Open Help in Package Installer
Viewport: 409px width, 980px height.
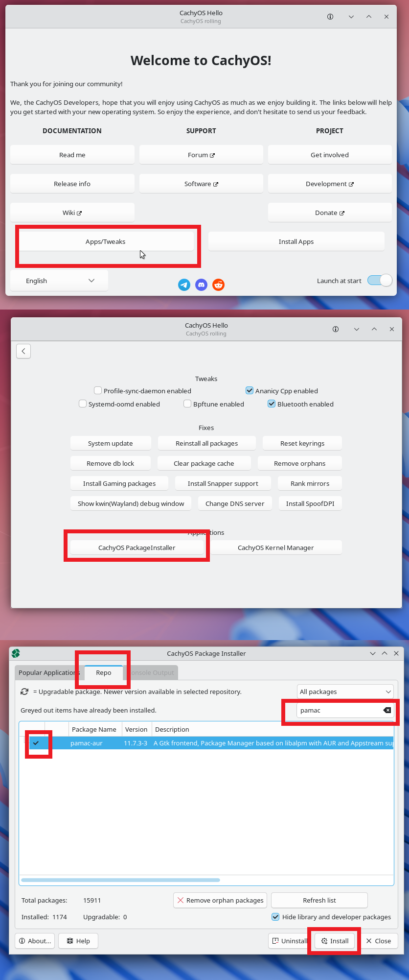pos(78,941)
